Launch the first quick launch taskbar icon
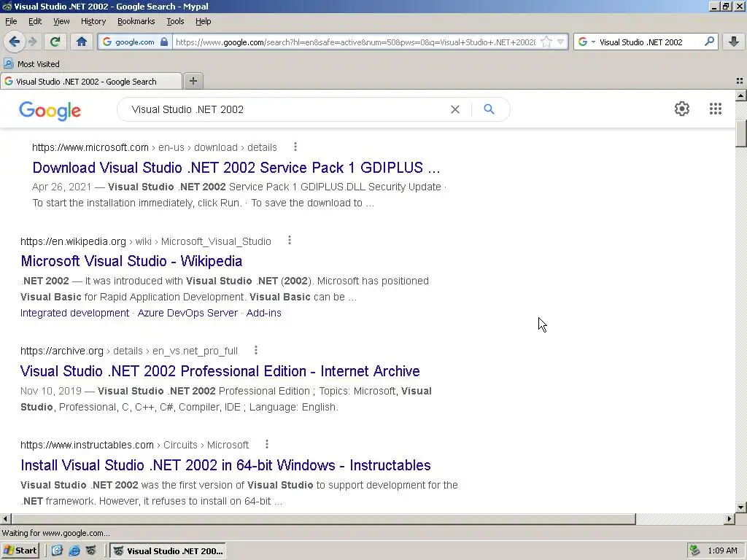Image resolution: width=747 pixels, height=560 pixels. coord(57,551)
